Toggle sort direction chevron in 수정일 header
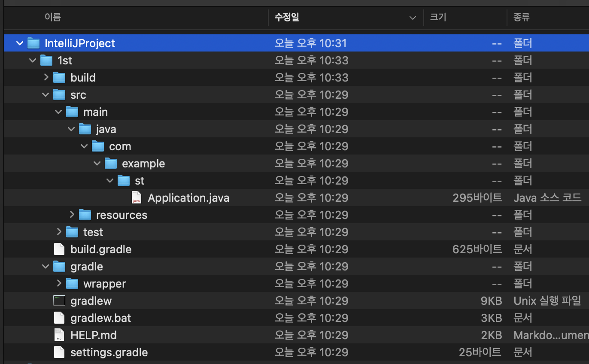The height and width of the screenshot is (364, 589). [x=413, y=18]
